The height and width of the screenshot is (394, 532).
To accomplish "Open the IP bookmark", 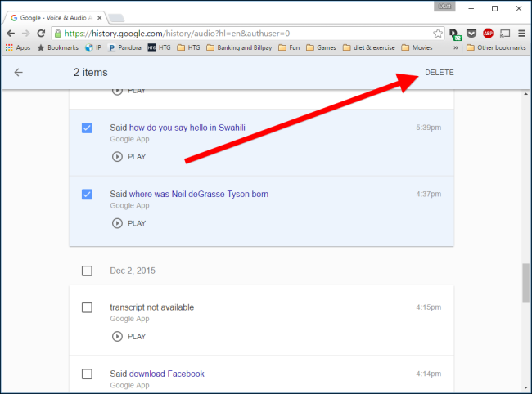I will coord(93,47).
